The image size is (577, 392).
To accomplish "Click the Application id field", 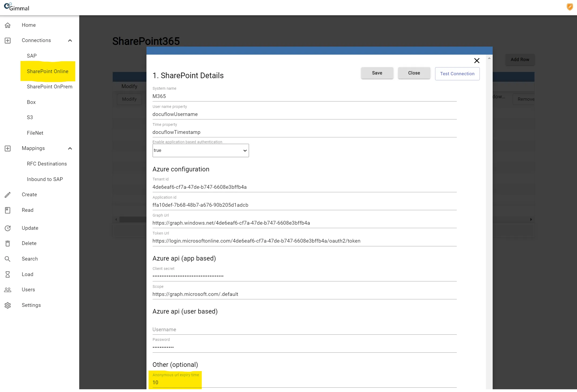I will pos(304,205).
